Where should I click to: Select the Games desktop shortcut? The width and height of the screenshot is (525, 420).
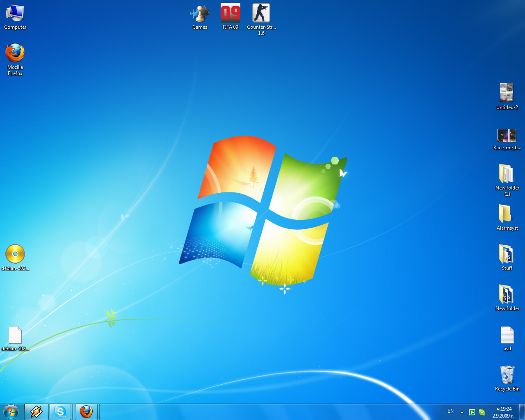point(200,17)
